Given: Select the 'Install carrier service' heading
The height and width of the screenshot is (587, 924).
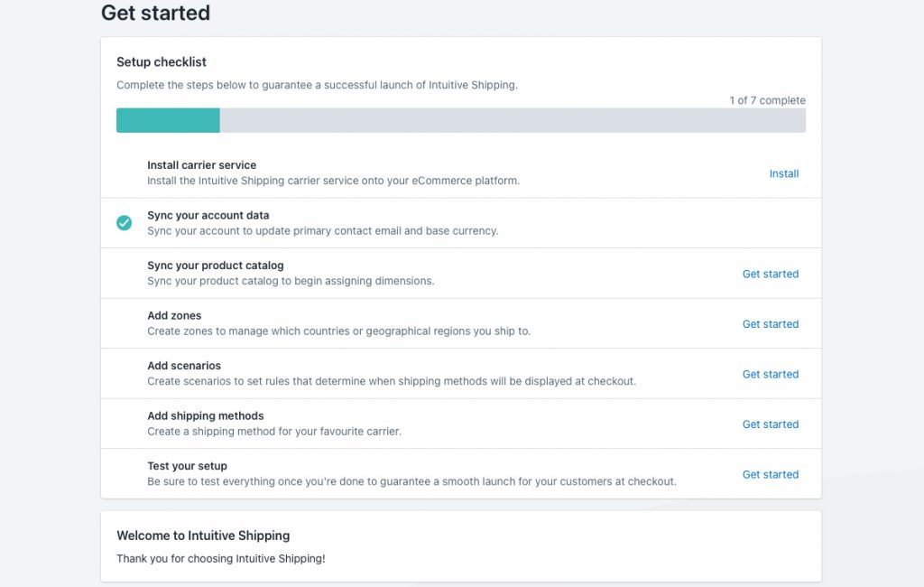Looking at the screenshot, I should (x=201, y=165).
